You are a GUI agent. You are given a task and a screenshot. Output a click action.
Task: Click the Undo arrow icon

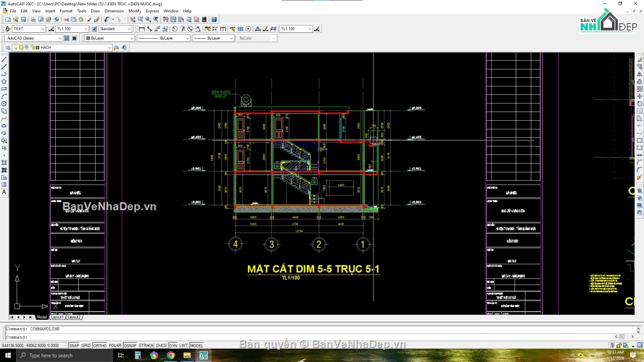[106, 20]
